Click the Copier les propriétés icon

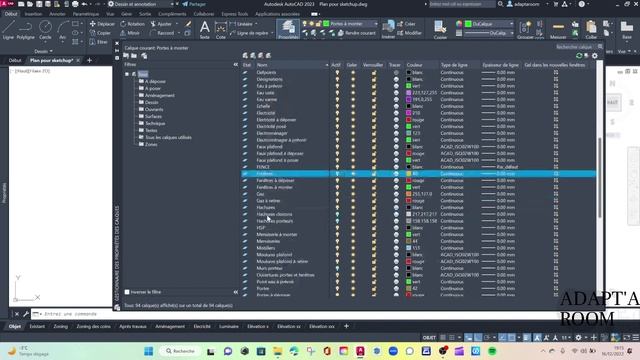440,30
